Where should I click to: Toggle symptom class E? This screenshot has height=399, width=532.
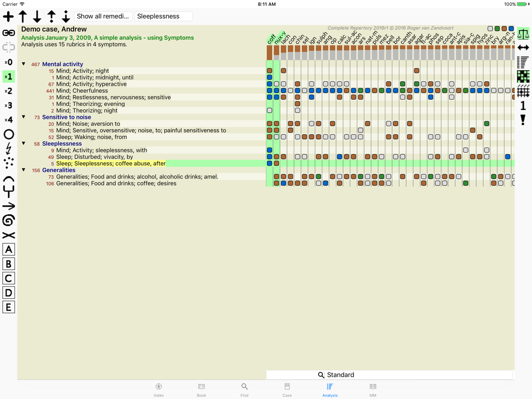(9, 307)
